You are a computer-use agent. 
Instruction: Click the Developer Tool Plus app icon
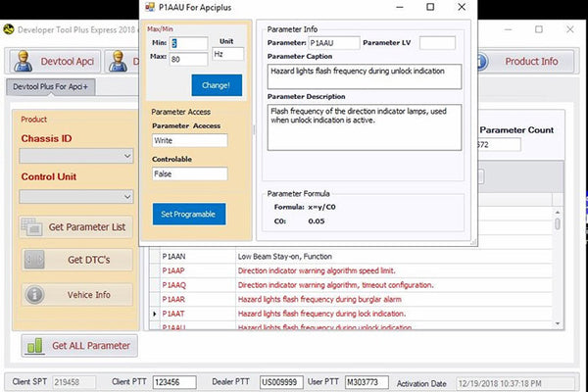coord(7,28)
